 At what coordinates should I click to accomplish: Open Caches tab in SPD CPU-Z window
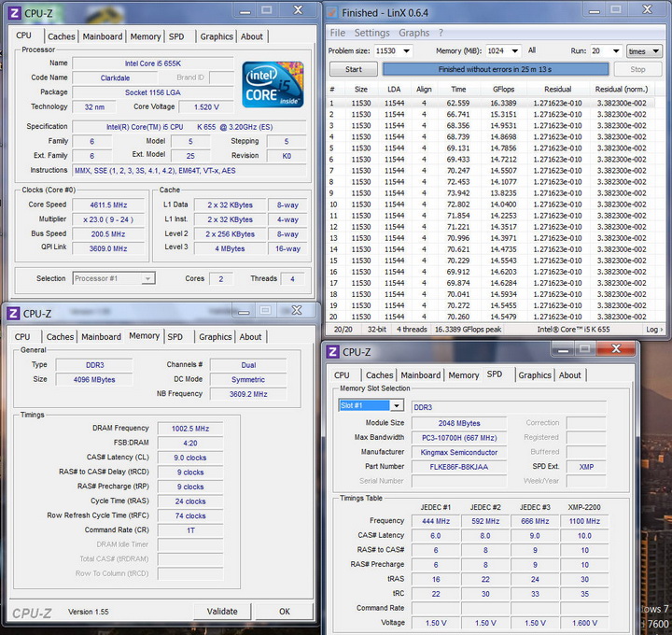[379, 375]
